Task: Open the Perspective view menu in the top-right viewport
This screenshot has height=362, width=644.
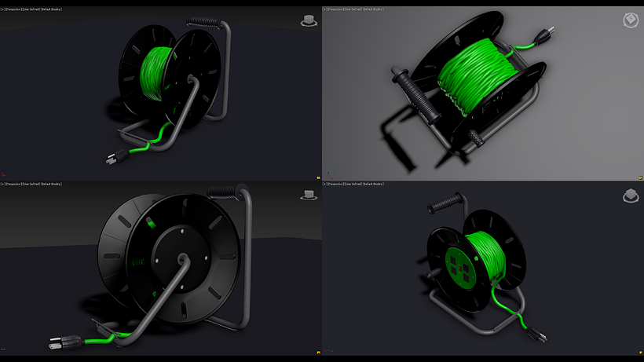Action: tap(335, 9)
